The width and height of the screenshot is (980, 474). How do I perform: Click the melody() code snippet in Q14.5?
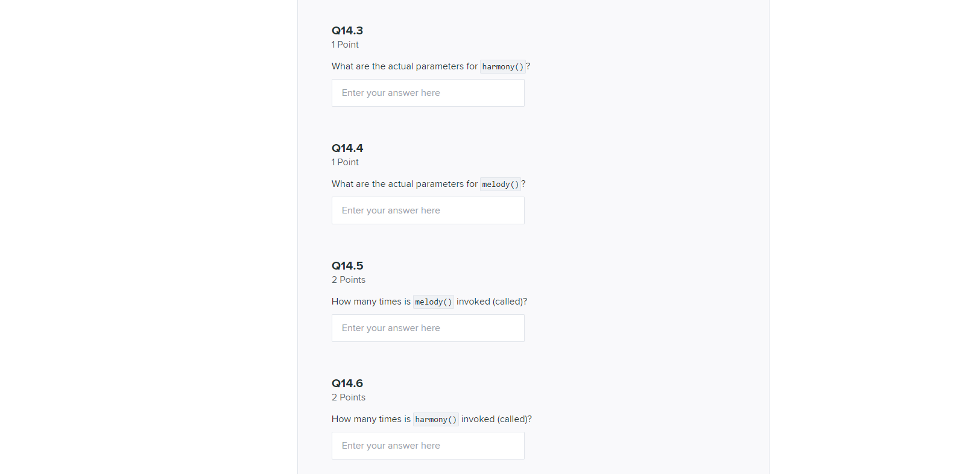click(433, 302)
